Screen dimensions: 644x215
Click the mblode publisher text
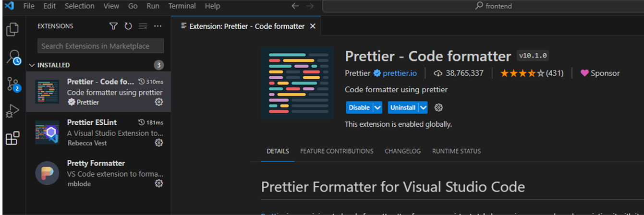coord(79,184)
